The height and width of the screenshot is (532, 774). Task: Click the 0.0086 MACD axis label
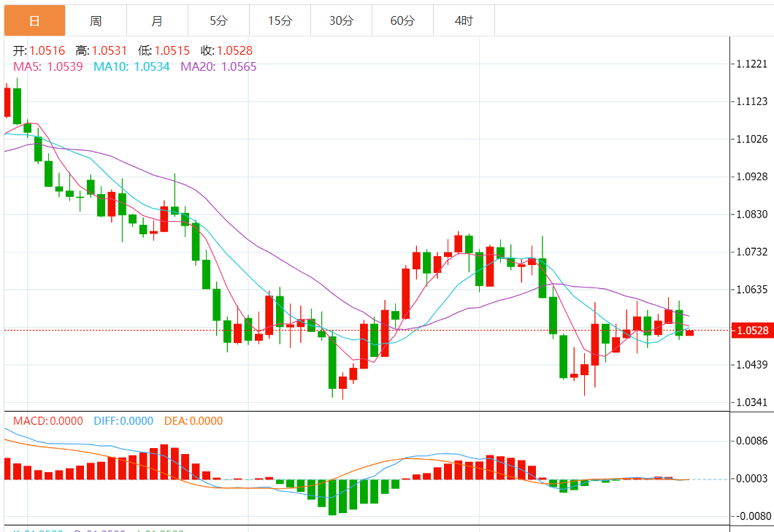(752, 441)
